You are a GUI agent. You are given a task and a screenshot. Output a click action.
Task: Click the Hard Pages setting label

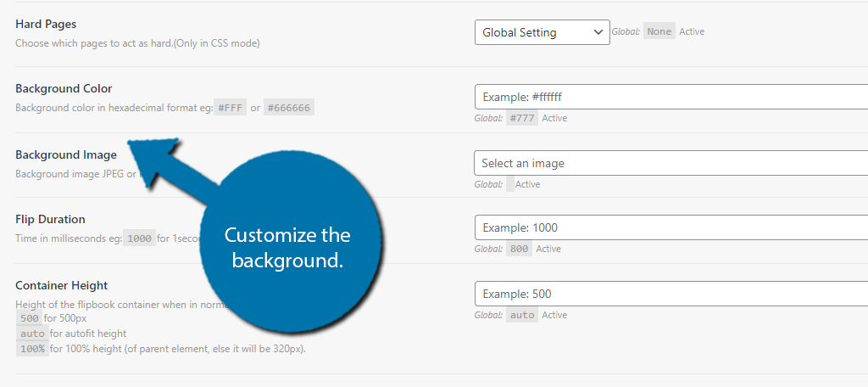[x=46, y=24]
